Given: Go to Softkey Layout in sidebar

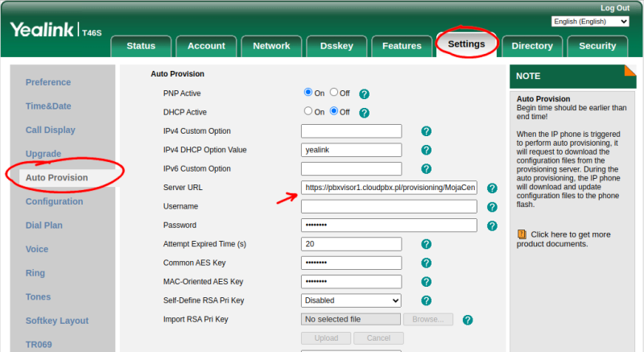Looking at the screenshot, I should 56,321.
